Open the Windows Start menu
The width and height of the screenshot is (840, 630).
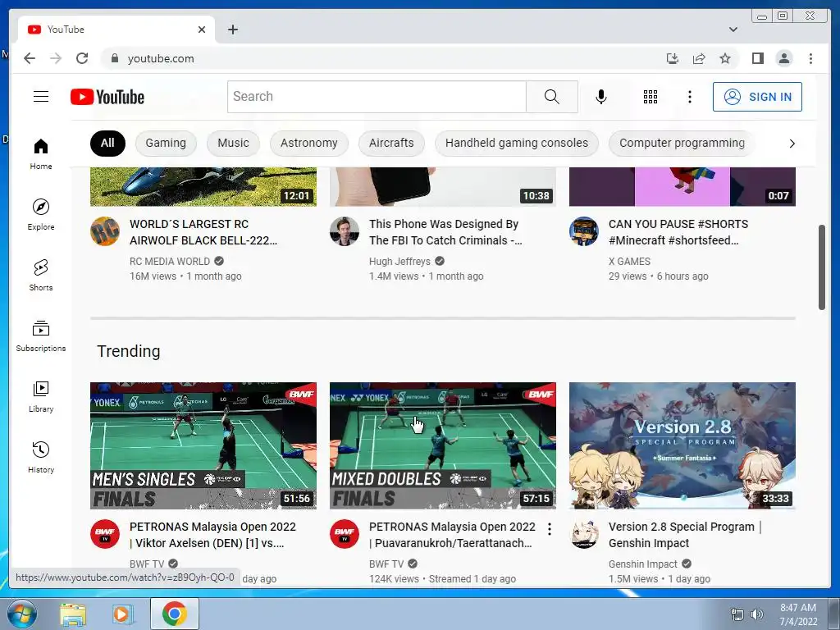(x=22, y=614)
